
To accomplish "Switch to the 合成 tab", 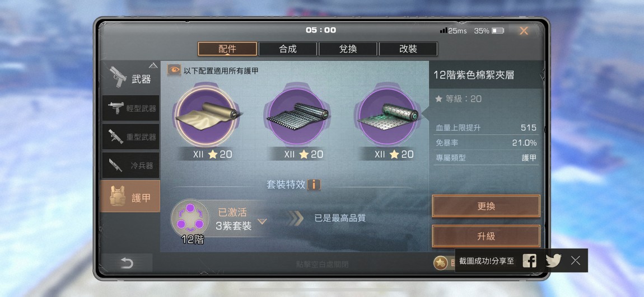I will pyautogui.click(x=287, y=49).
